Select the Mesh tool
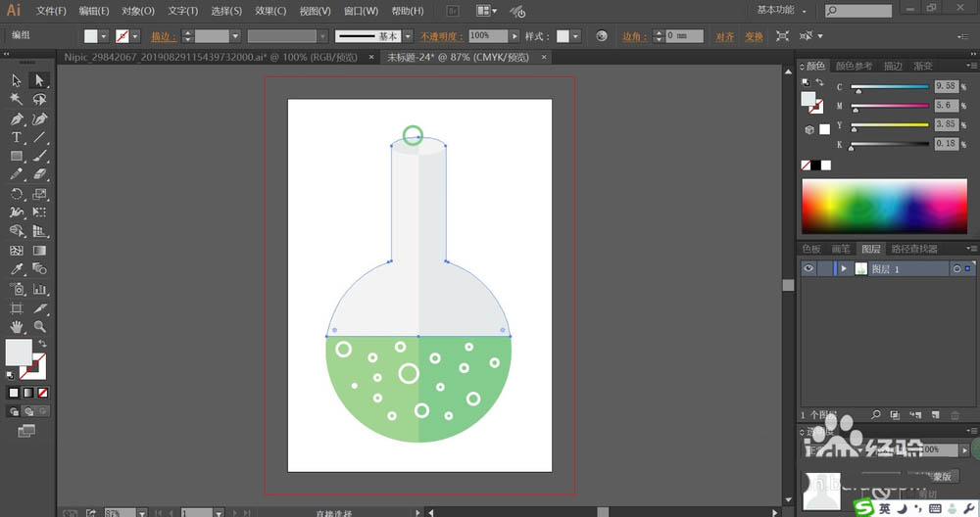980x517 pixels. click(x=17, y=251)
